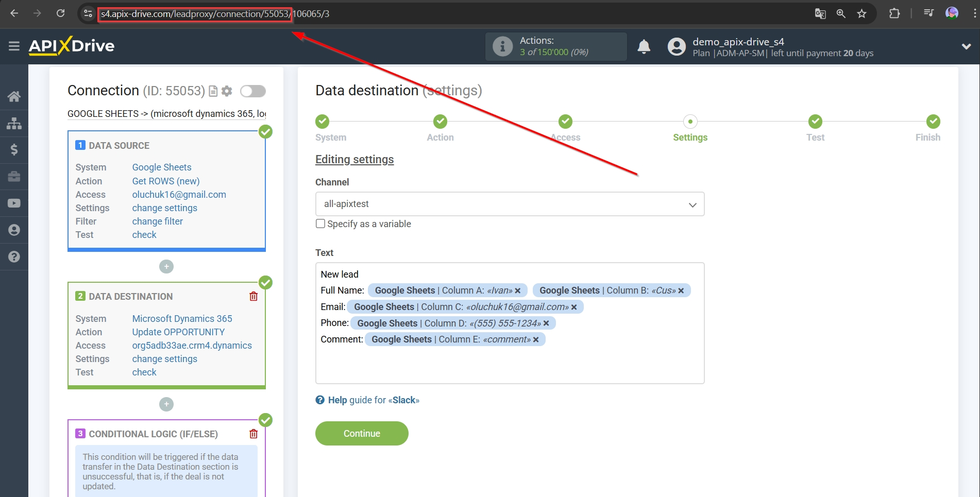Remove the Column B «Cus» tag
This screenshot has height=497, width=980.
click(x=681, y=291)
